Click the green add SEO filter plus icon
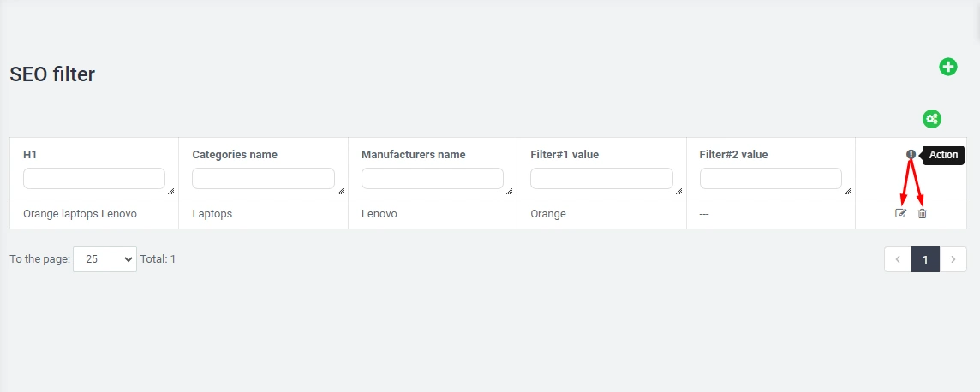980x392 pixels. pyautogui.click(x=947, y=67)
